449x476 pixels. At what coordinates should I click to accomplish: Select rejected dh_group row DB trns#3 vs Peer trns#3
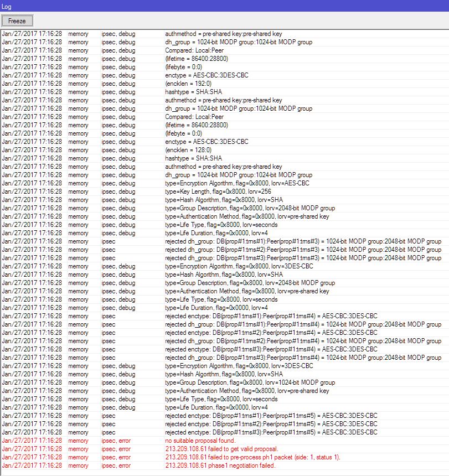click(225, 258)
